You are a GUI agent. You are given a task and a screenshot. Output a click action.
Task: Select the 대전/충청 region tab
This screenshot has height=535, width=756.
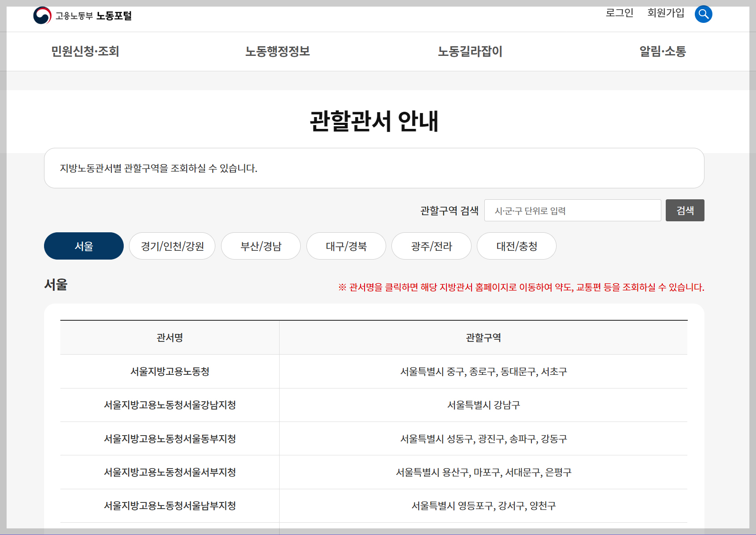coord(516,246)
